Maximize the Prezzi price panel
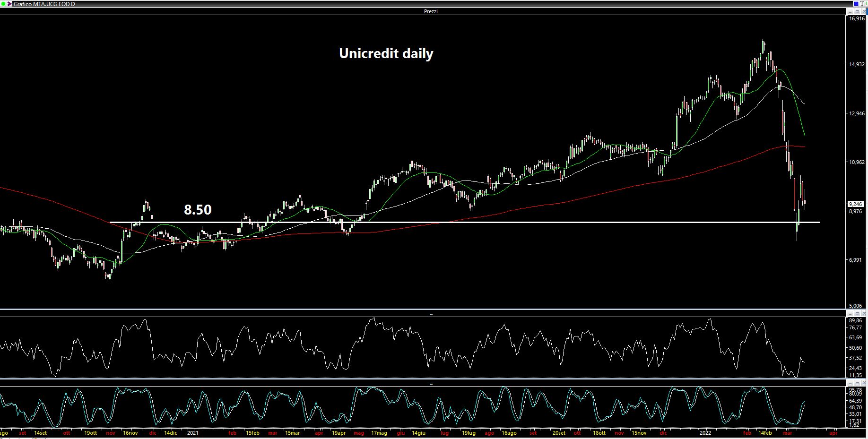The height and width of the screenshot is (439, 868). coord(857,11)
